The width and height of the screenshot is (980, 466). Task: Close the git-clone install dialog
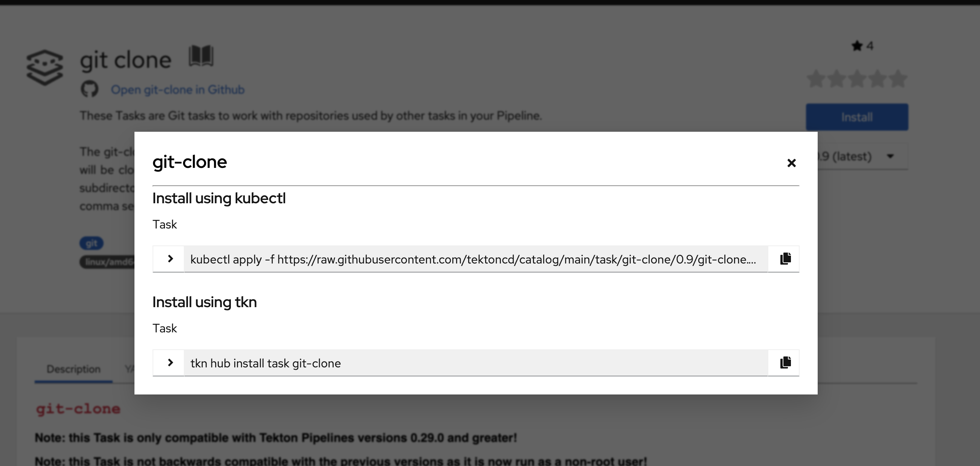pyautogui.click(x=791, y=163)
